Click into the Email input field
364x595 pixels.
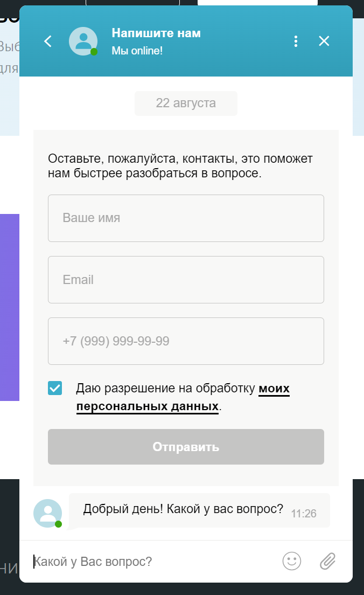tap(186, 280)
